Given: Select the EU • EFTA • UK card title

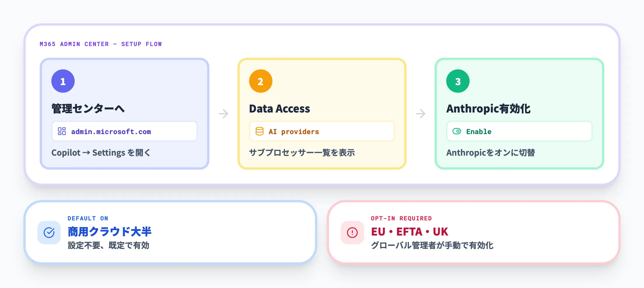Looking at the screenshot, I should pos(409,232).
